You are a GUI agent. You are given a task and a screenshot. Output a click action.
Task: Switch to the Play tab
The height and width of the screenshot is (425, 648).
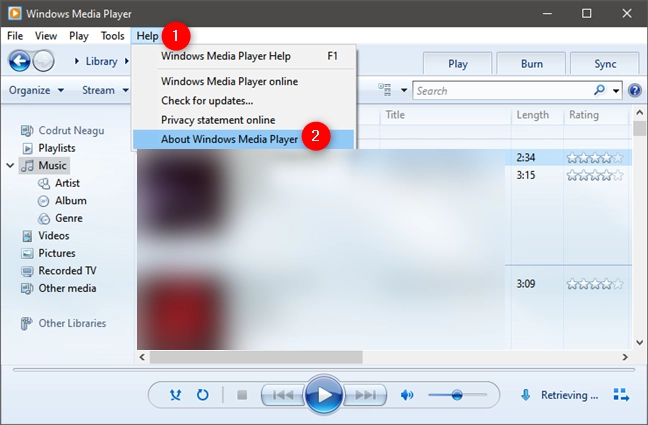click(458, 64)
